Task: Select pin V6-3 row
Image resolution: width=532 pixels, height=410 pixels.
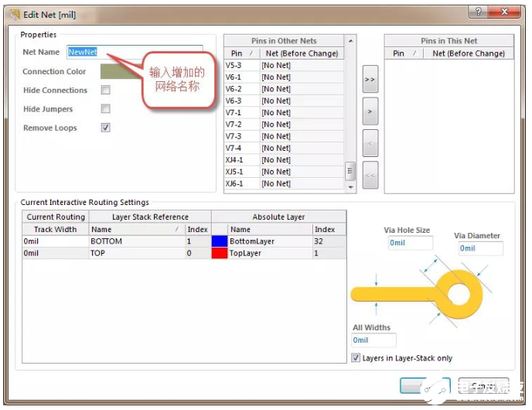Action: tap(284, 101)
